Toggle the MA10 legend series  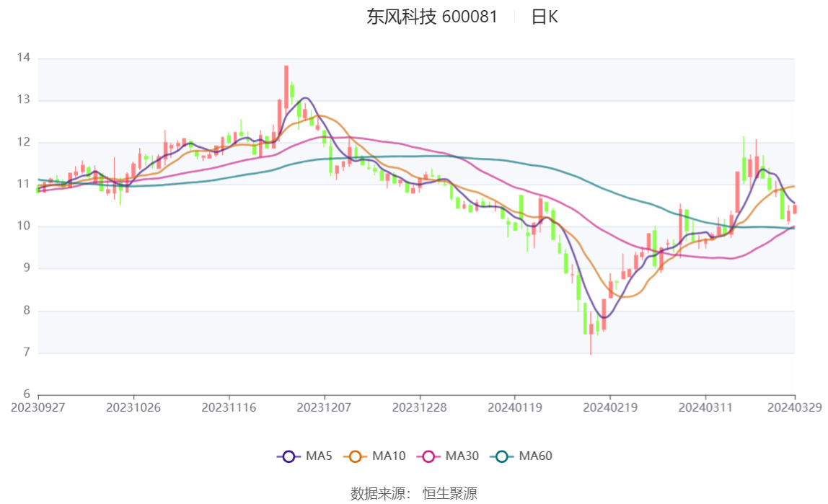(374, 456)
